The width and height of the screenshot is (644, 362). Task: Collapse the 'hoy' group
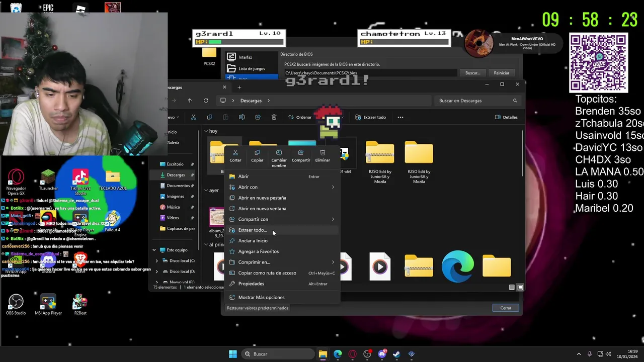(x=206, y=131)
